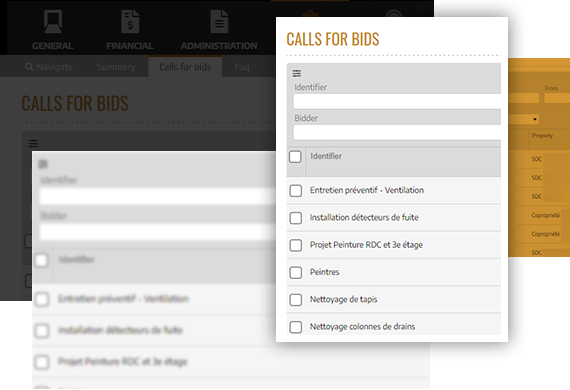This screenshot has width=570, height=390.
Task: Open the Administration document icon
Action: tap(219, 22)
